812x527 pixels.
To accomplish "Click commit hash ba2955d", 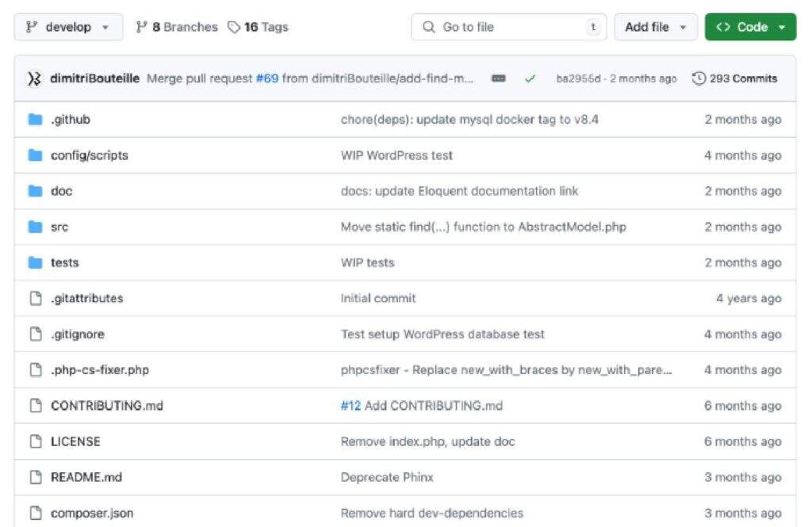I will pos(579,78).
